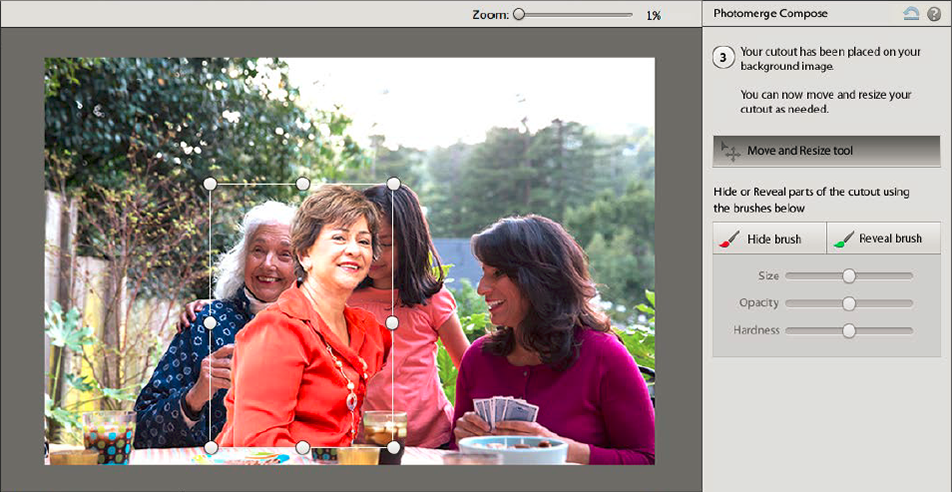Image resolution: width=952 pixels, height=492 pixels.
Task: Open help via the question mark icon
Action: 934,14
